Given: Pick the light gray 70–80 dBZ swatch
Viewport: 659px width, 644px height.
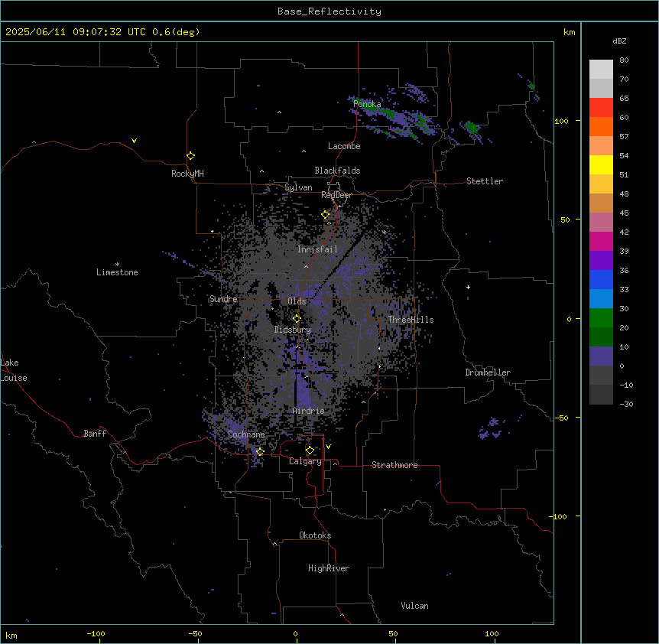Looking at the screenshot, I should (x=601, y=70).
